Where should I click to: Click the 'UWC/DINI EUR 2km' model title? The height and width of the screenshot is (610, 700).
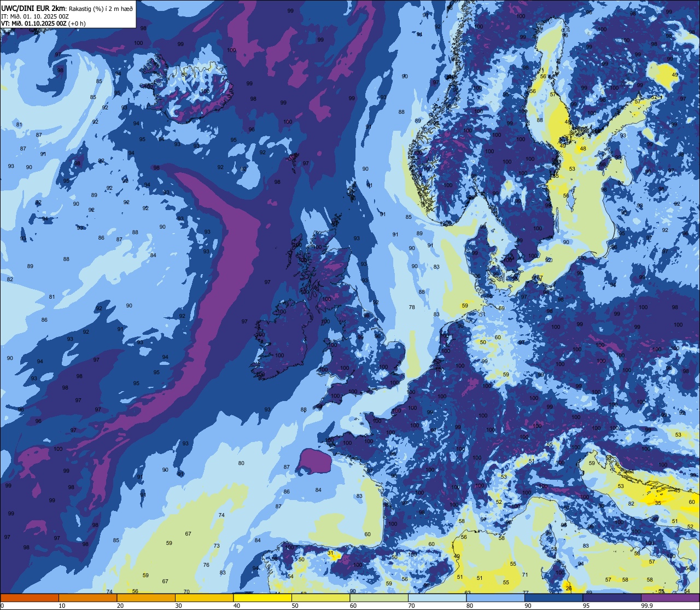pos(33,8)
